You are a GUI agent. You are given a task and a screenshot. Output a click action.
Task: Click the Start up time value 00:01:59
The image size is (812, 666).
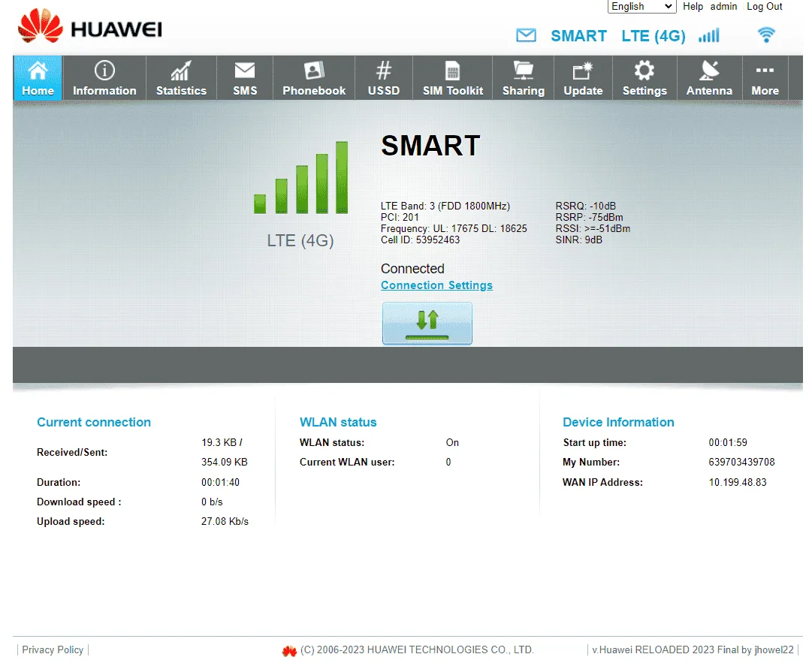point(728,442)
